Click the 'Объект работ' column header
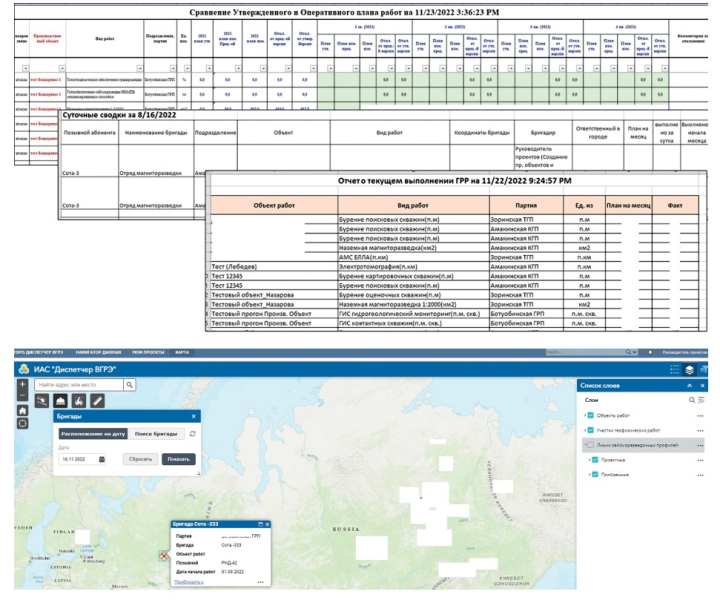The width and height of the screenshot is (720, 600). click(274, 205)
